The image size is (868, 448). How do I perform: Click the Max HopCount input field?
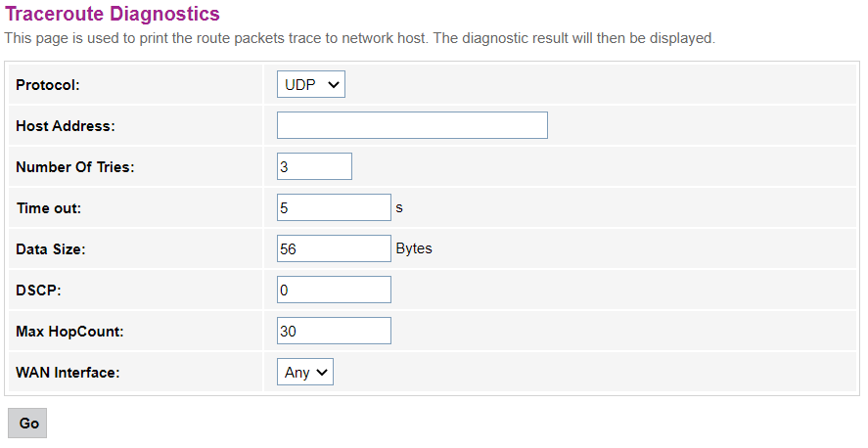[x=333, y=331]
